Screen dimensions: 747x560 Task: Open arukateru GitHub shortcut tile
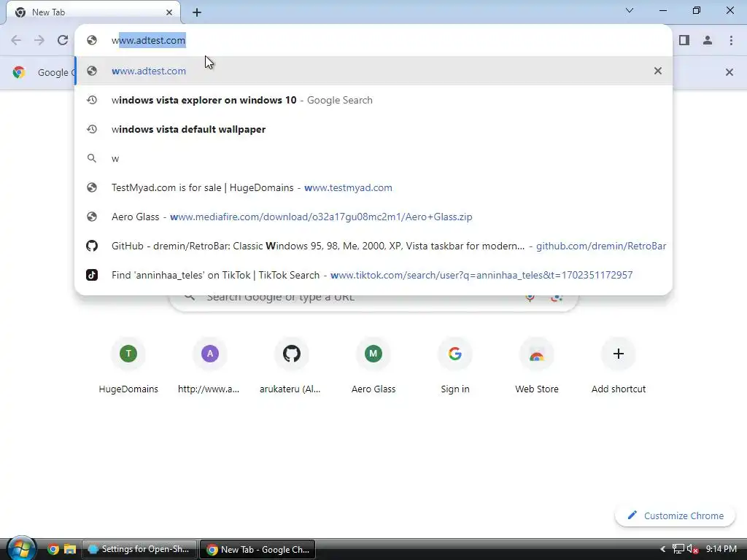click(x=292, y=366)
